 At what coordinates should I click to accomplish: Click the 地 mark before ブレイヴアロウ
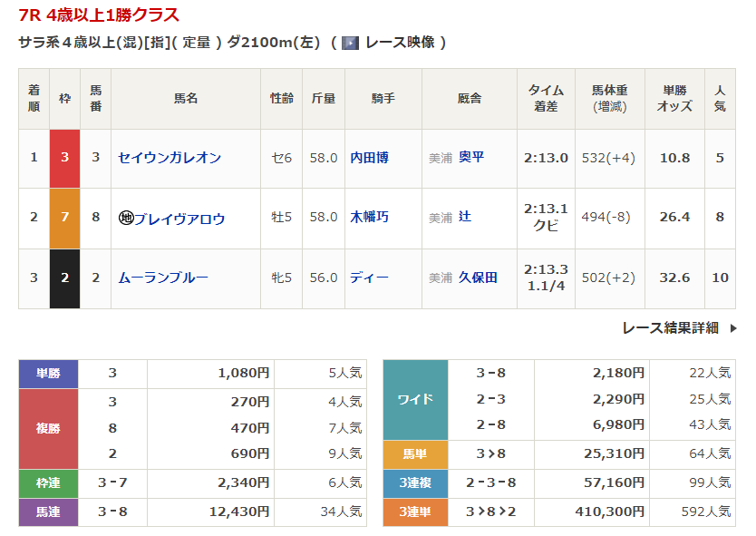click(126, 219)
